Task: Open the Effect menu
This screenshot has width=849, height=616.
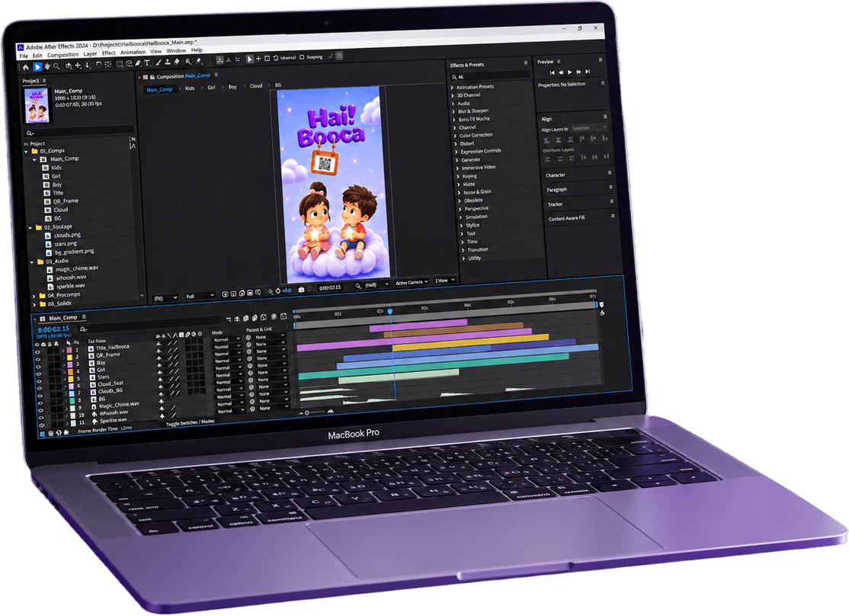Action: tap(109, 53)
